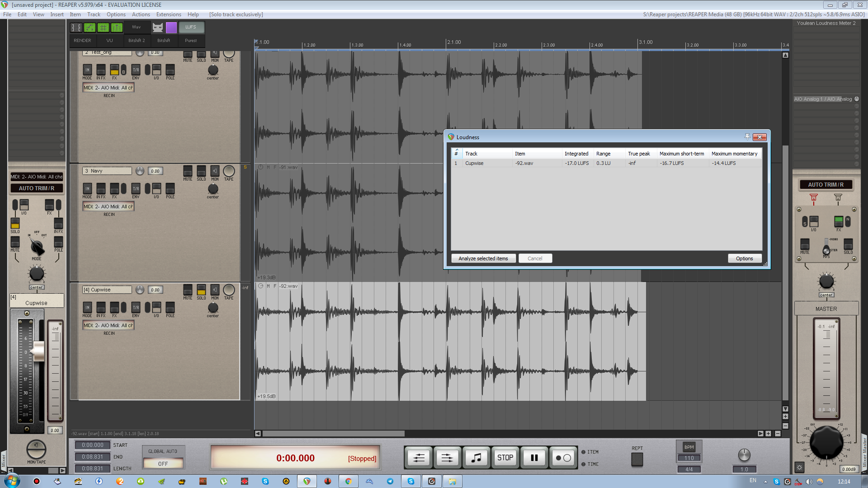
Task: Open the Insert menu
Action: click(57, 14)
